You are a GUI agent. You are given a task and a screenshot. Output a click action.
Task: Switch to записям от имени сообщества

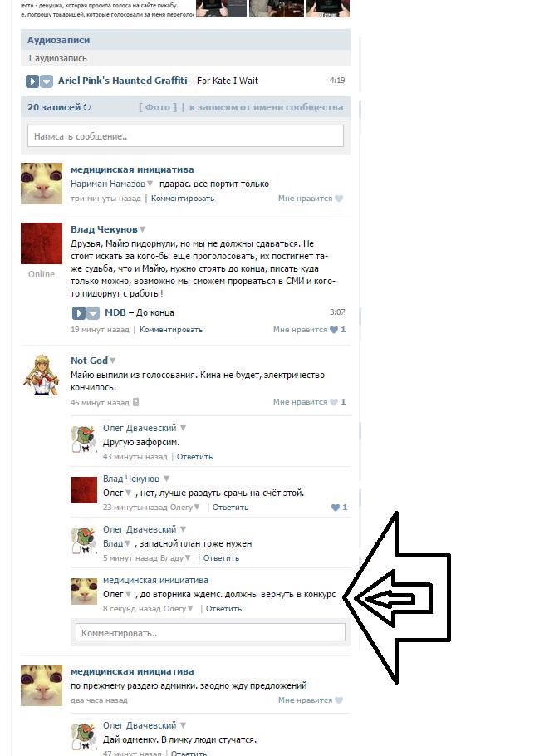[267, 107]
